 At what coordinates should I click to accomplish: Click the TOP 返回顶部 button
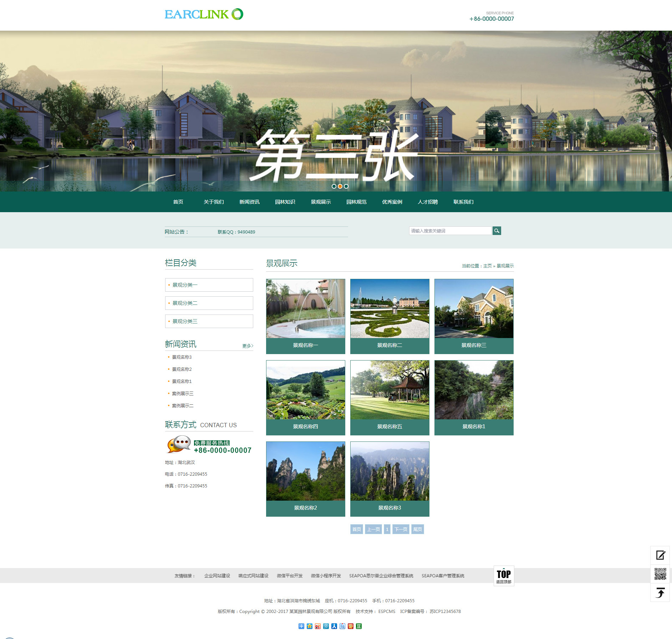[504, 576]
